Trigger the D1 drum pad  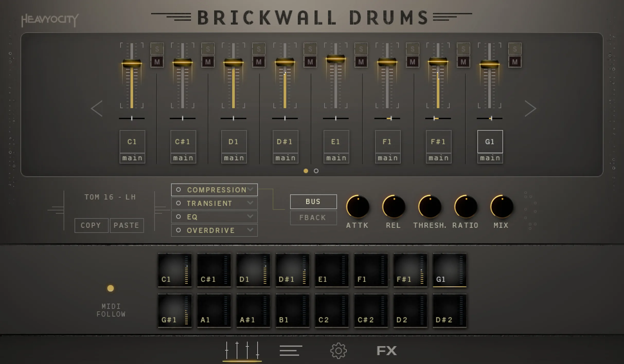coord(253,270)
